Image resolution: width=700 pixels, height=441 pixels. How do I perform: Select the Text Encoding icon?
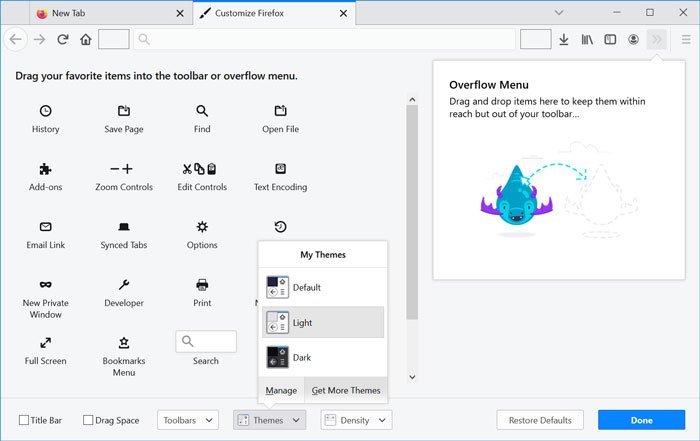pos(280,169)
